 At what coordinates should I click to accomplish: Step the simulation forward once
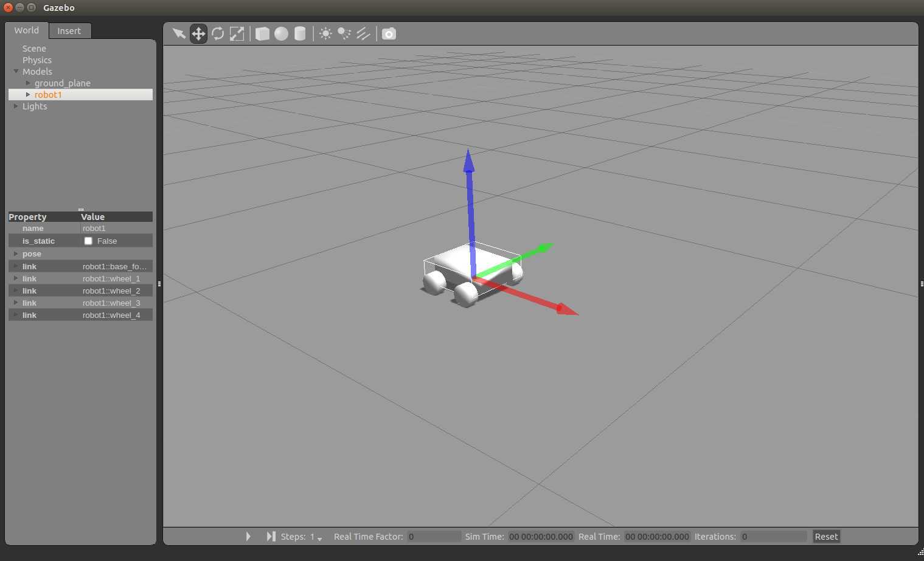point(271,537)
